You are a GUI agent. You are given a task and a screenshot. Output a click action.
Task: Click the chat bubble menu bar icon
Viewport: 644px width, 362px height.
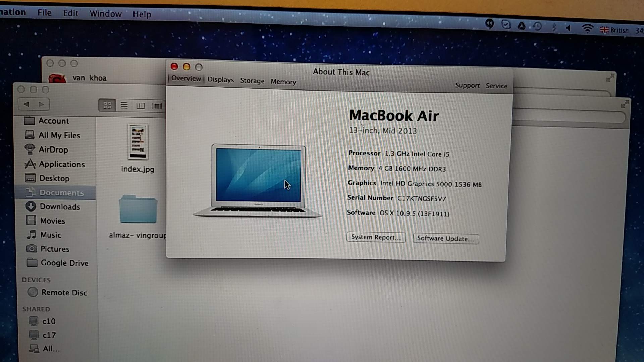pos(490,24)
